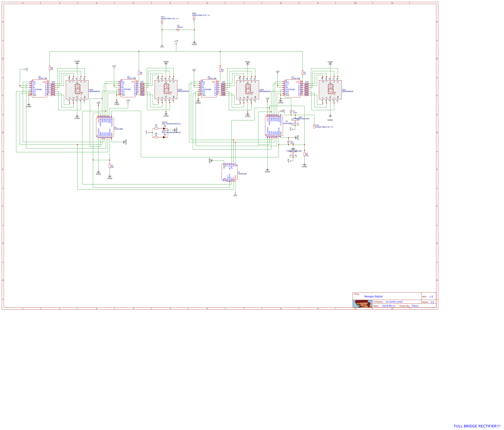Select the U7 CD4081BE gate IC
This screenshot has width=504, height=430.
(x=229, y=172)
